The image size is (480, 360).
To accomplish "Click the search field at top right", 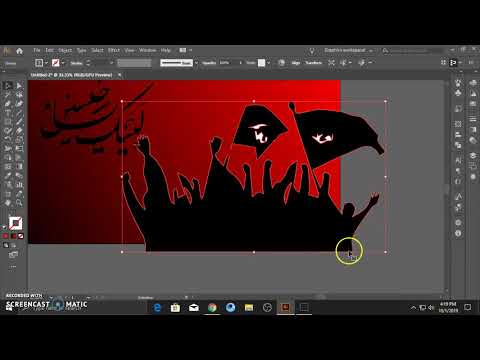I will coord(413,50).
